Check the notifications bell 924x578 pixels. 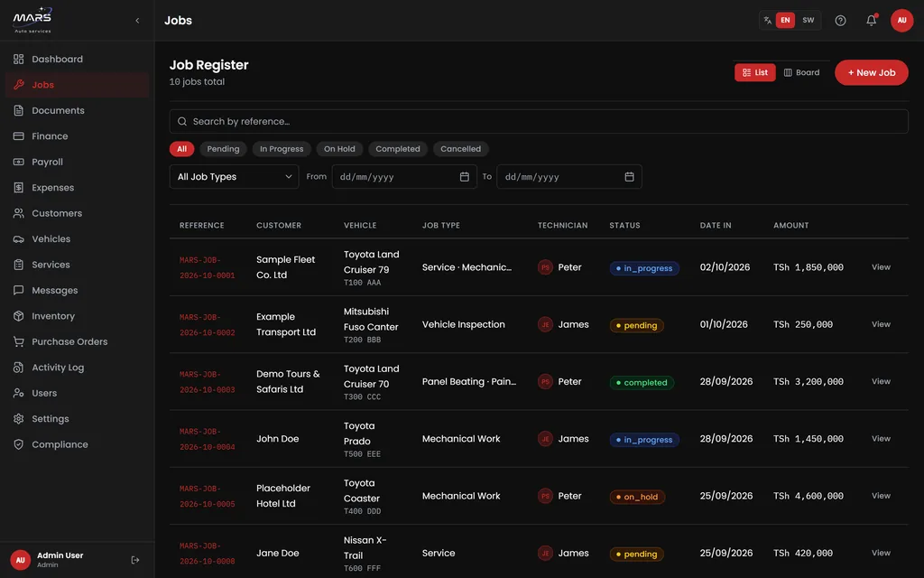pyautogui.click(x=872, y=21)
